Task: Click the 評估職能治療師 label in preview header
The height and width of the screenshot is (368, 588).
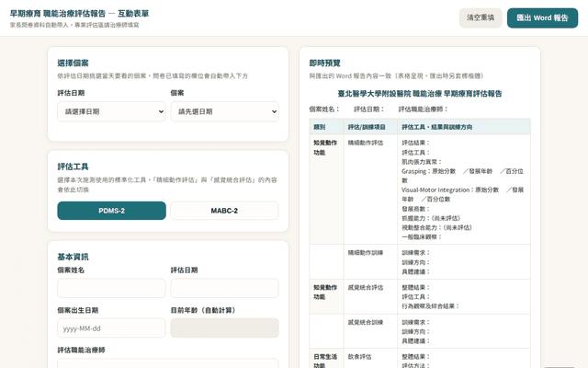Action: (x=423, y=109)
